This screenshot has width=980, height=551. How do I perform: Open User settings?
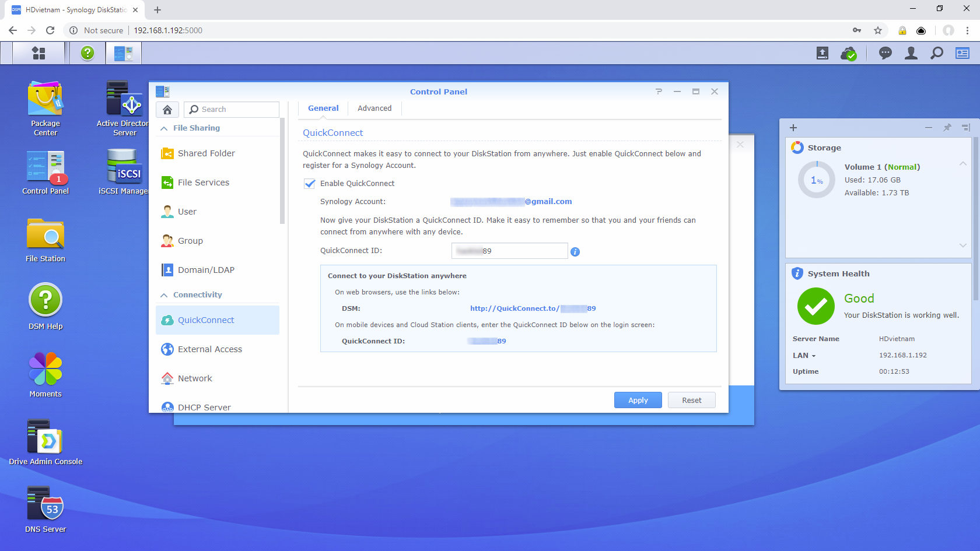(218, 212)
